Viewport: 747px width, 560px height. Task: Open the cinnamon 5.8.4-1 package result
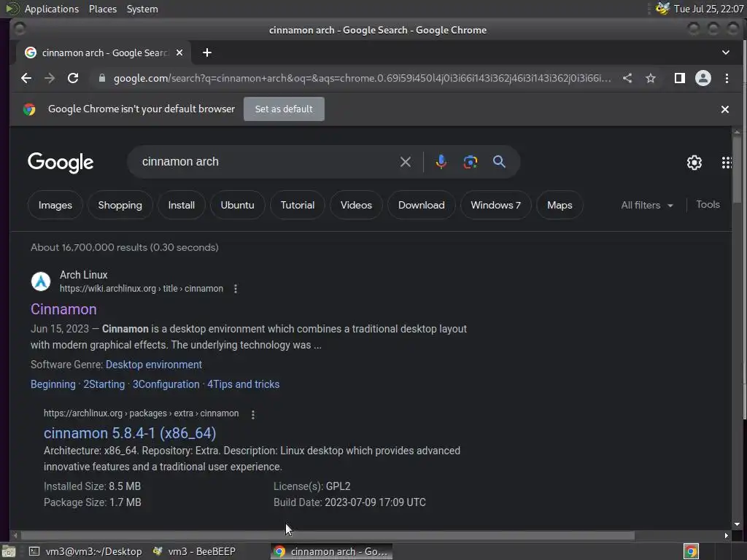(x=130, y=433)
